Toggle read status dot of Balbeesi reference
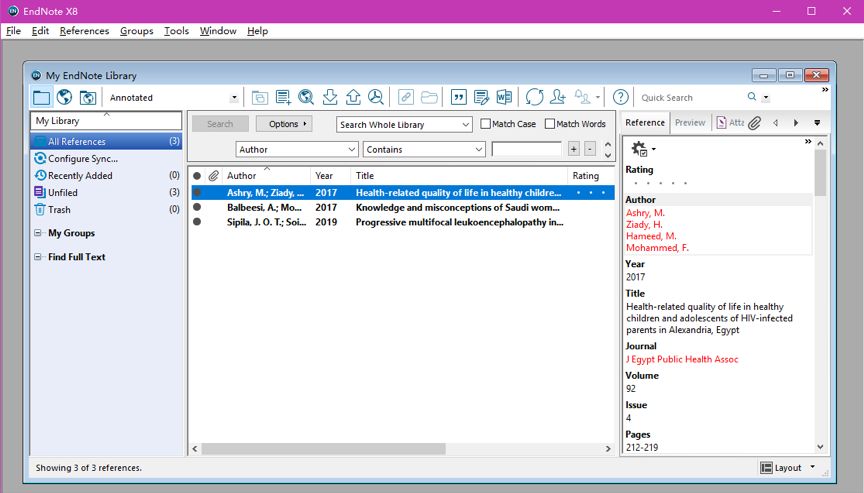The height and width of the screenshot is (493, 864). coord(197,207)
